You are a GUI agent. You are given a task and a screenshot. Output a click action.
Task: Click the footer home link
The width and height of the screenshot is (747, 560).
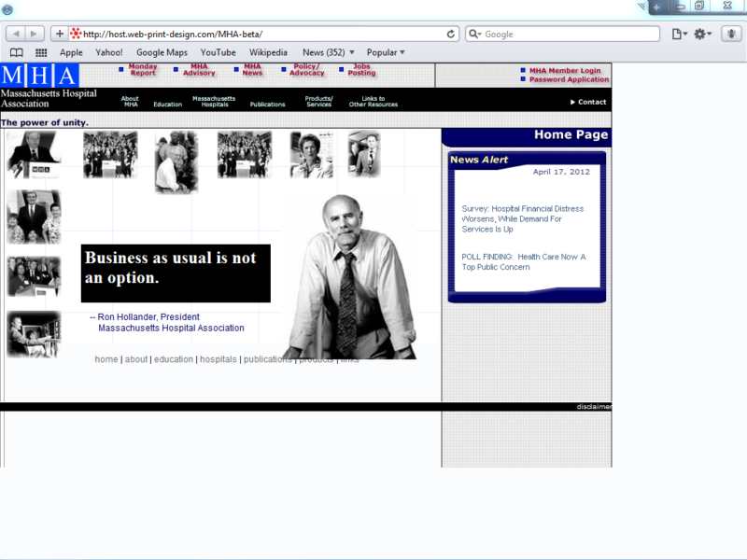pyautogui.click(x=106, y=359)
